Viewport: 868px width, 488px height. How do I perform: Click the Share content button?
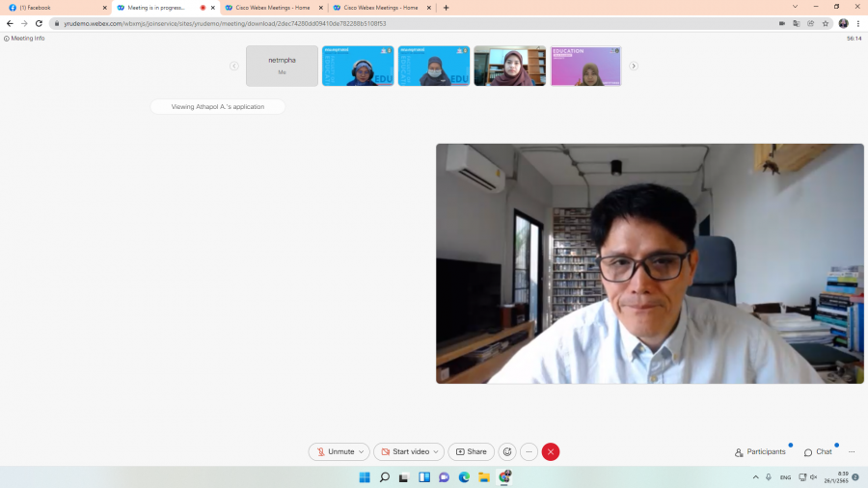coord(472,451)
